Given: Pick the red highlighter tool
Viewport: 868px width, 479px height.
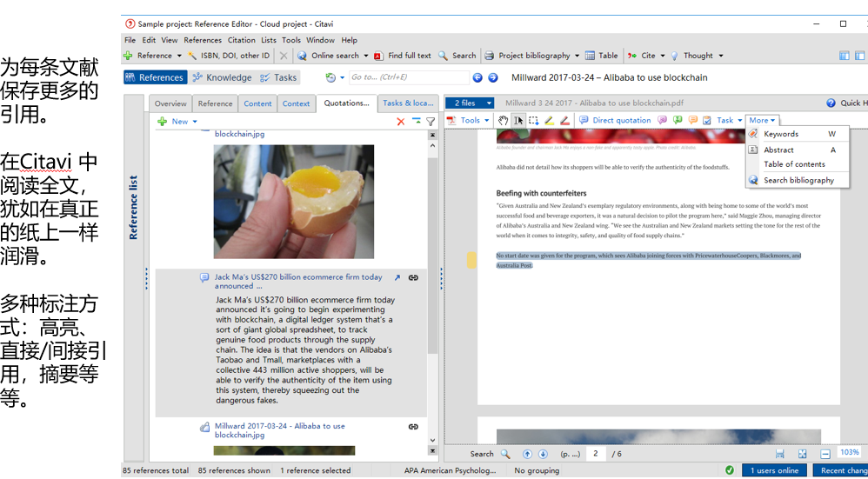Looking at the screenshot, I should point(564,120).
